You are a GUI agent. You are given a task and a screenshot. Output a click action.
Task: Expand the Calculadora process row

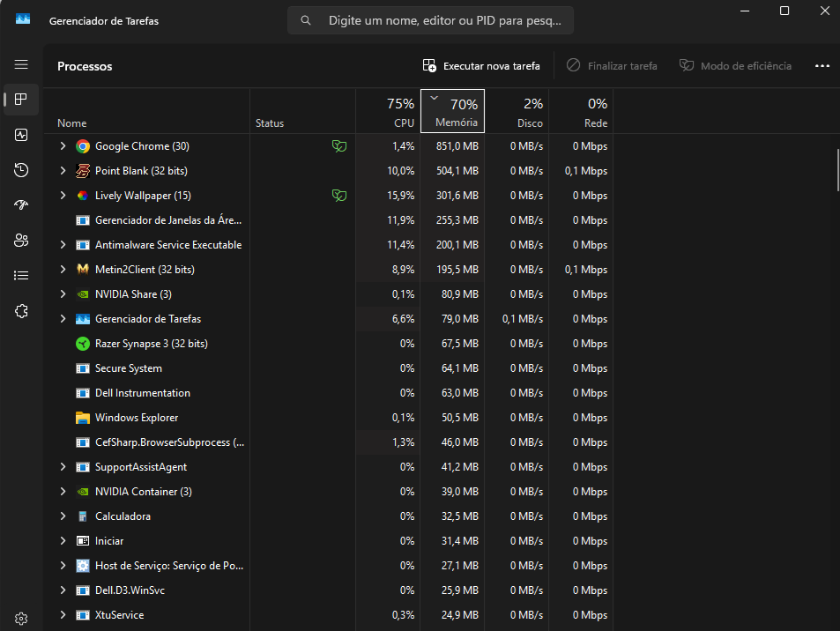(x=63, y=516)
